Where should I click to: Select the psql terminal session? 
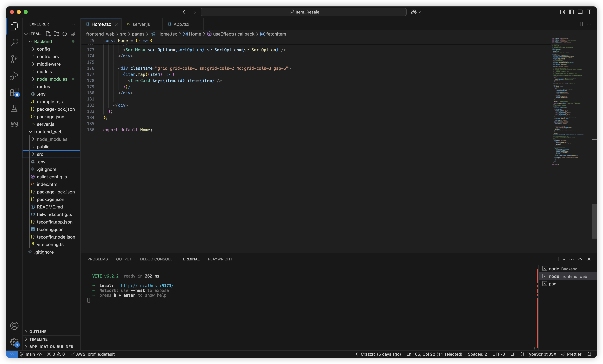[568, 284]
